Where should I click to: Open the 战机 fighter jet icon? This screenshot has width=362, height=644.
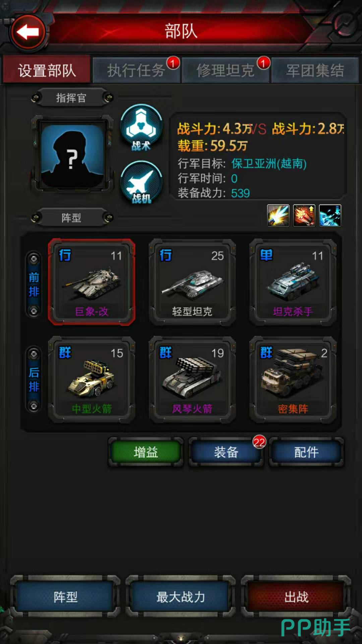[141, 182]
